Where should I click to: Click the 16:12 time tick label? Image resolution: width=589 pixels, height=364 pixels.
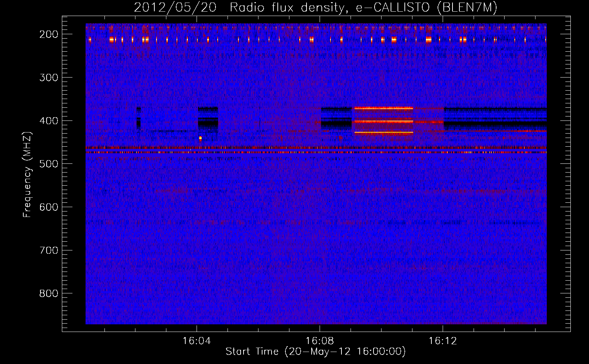(443, 341)
